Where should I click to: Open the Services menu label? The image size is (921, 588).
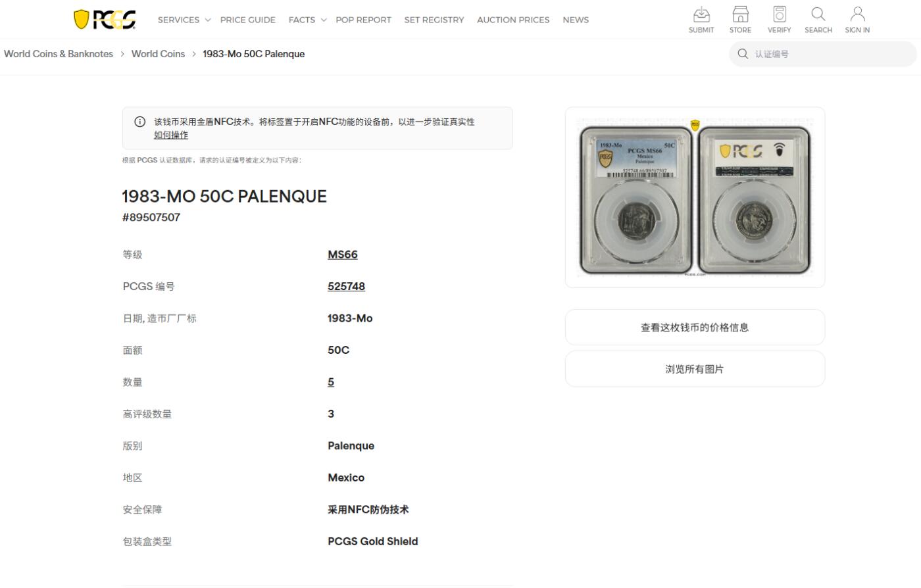178,20
